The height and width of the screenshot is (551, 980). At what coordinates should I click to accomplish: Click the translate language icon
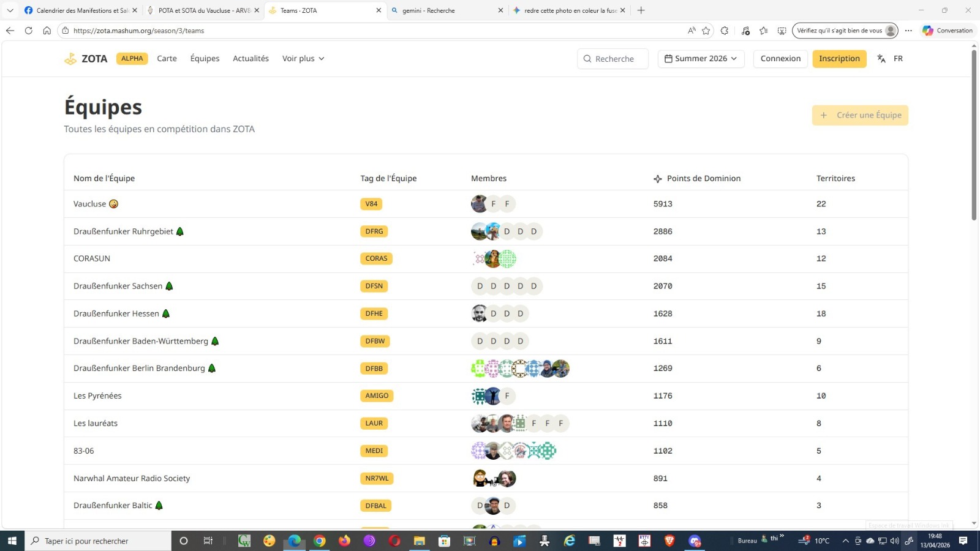(x=881, y=59)
